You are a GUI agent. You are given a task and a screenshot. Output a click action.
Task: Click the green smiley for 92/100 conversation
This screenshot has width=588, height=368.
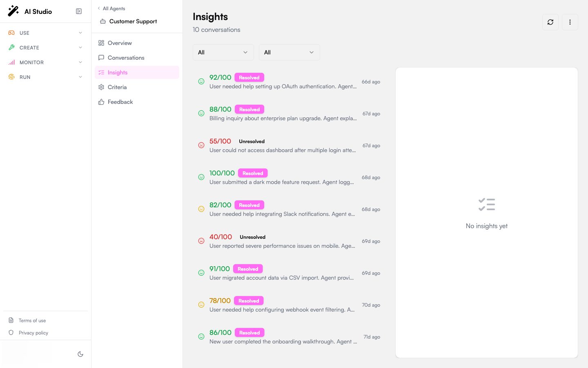(x=201, y=81)
